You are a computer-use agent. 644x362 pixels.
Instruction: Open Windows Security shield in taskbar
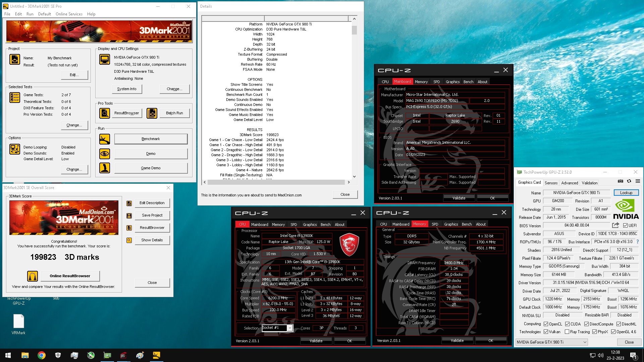(58, 355)
